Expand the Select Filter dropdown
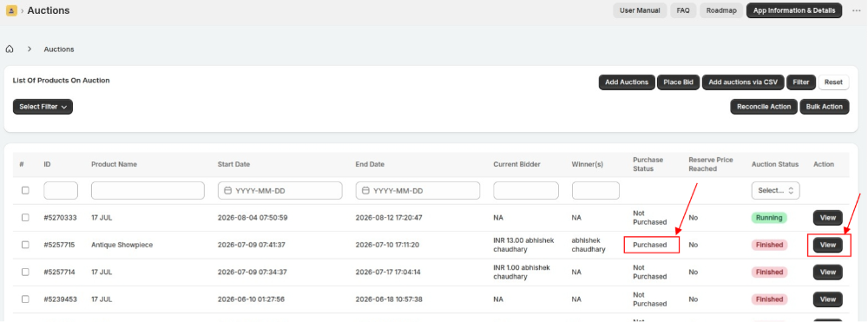Image resolution: width=868 pixels, height=322 pixels. coord(43,107)
